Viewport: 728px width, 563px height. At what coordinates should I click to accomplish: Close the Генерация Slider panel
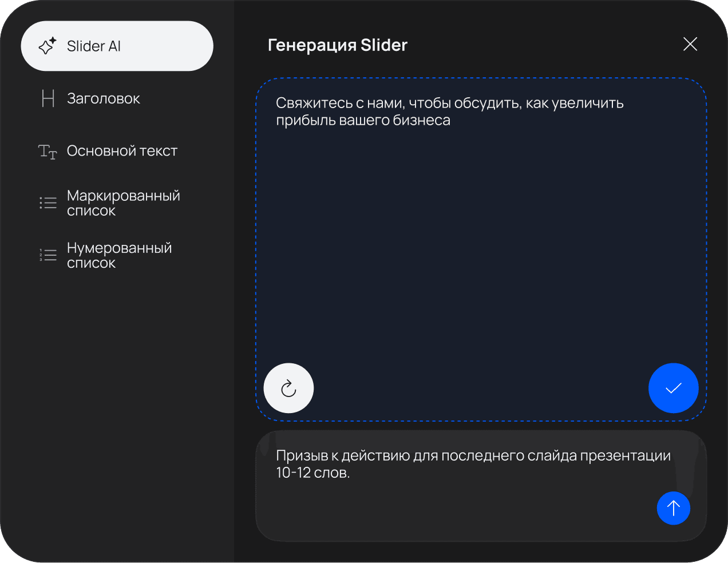click(690, 44)
